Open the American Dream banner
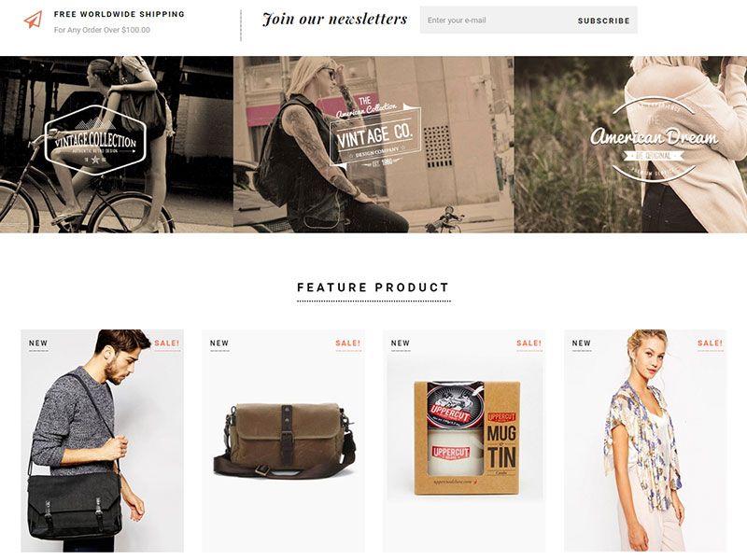 coord(630,145)
